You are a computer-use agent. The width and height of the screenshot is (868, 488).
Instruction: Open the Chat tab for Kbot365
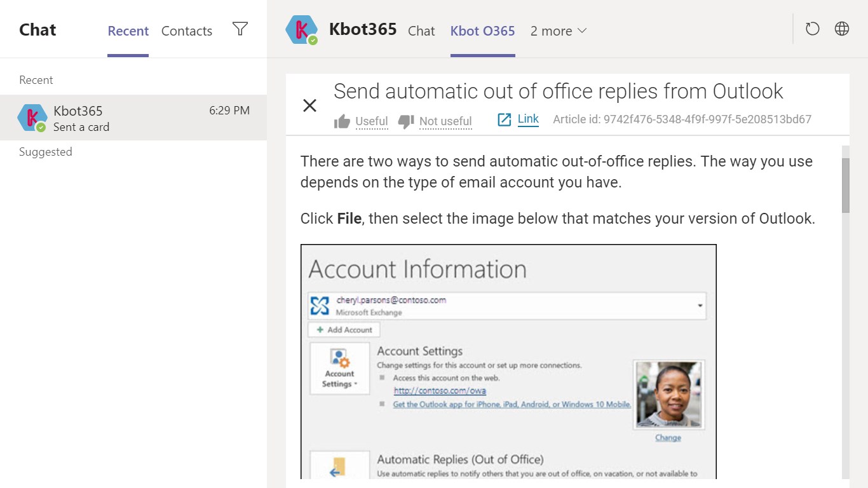point(421,30)
